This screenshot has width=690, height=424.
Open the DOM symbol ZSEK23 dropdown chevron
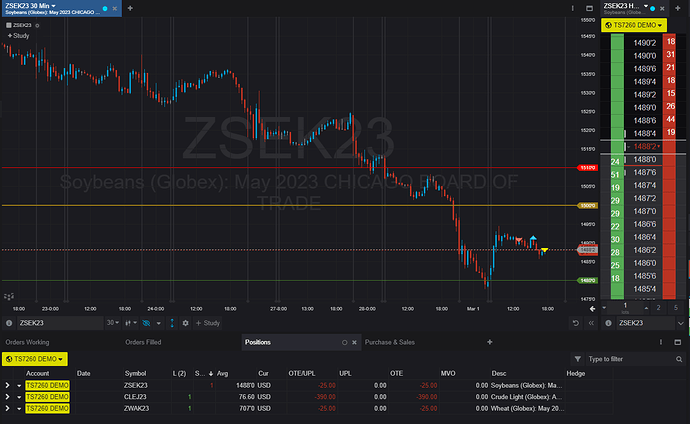click(x=681, y=323)
